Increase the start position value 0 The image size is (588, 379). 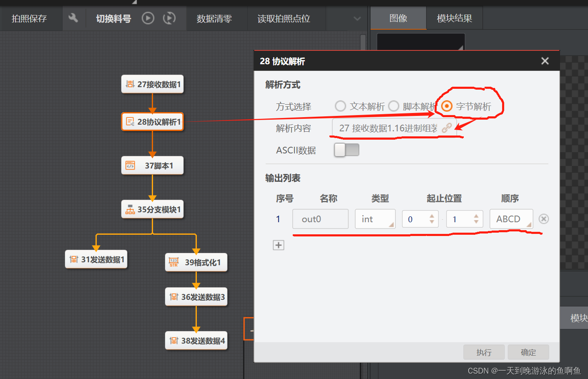click(432, 216)
